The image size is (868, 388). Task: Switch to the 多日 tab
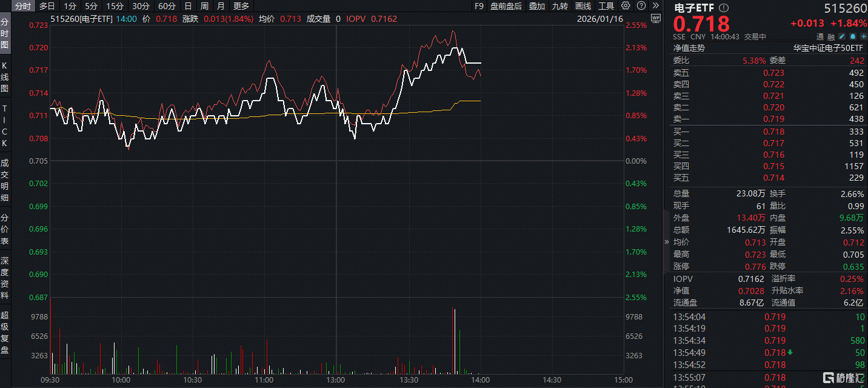coord(47,6)
